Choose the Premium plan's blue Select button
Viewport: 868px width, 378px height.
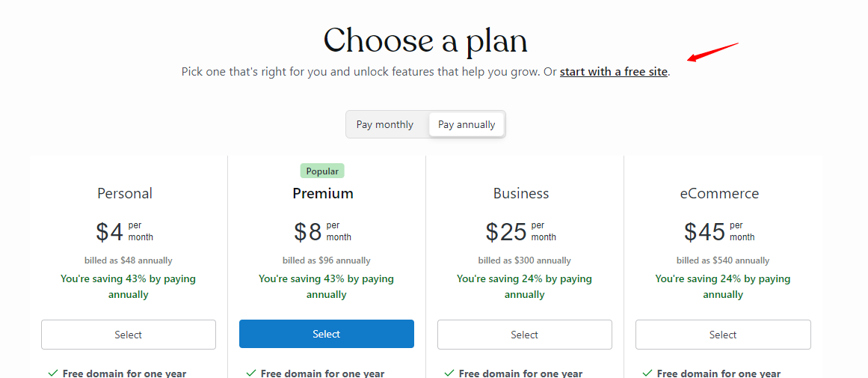pyautogui.click(x=327, y=334)
